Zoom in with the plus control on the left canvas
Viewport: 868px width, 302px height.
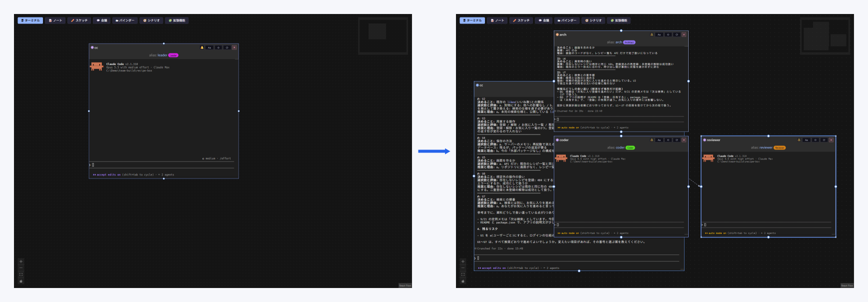click(21, 261)
